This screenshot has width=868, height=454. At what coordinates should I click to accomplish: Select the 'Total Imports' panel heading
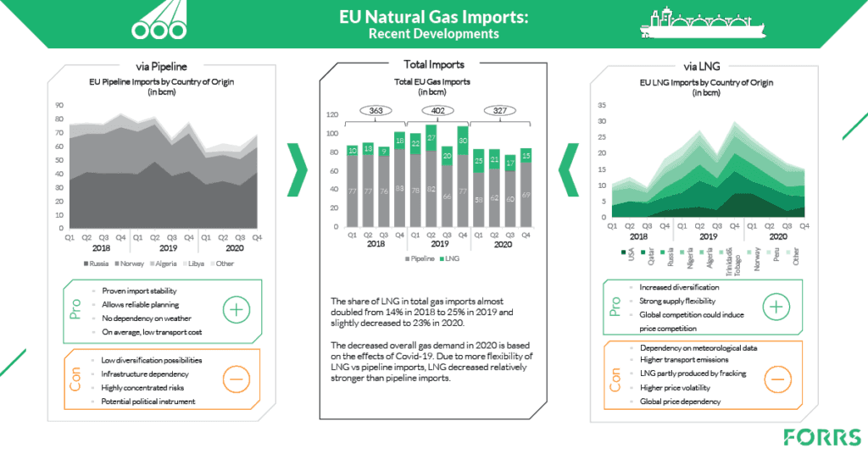click(433, 64)
